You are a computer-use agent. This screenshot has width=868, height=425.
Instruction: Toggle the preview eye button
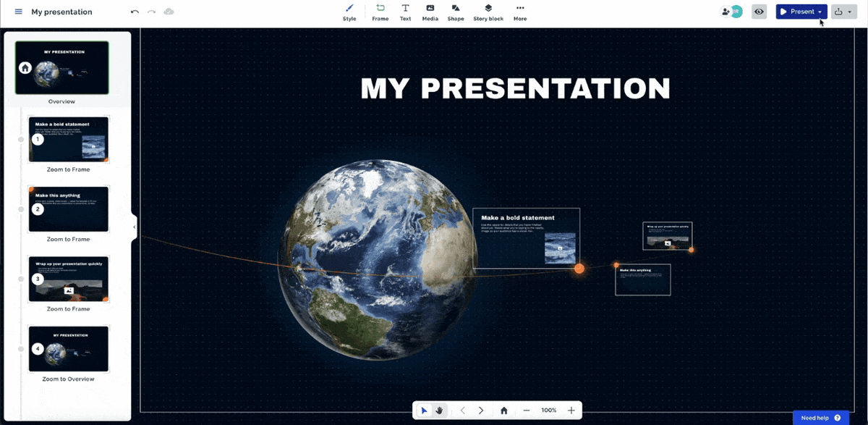pyautogui.click(x=759, y=12)
